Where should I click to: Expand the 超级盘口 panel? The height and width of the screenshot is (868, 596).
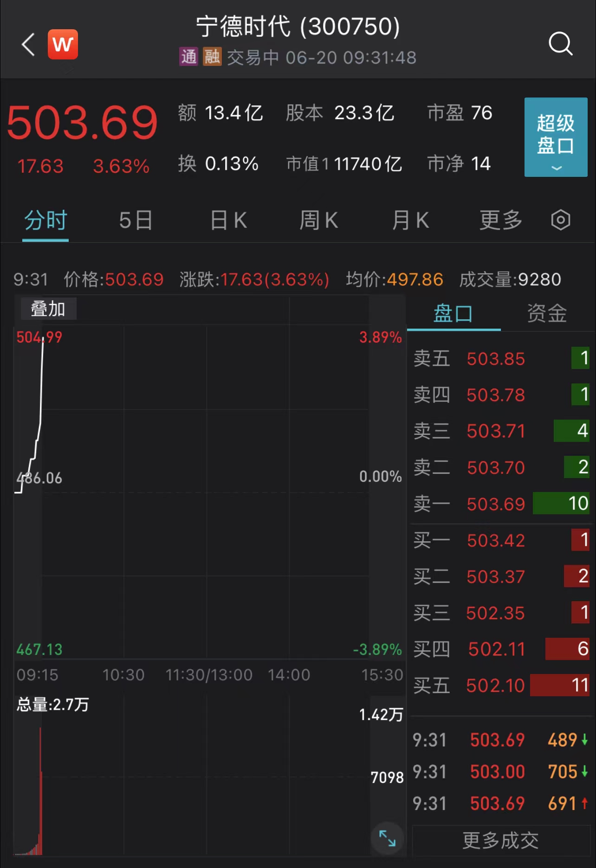[x=556, y=137]
